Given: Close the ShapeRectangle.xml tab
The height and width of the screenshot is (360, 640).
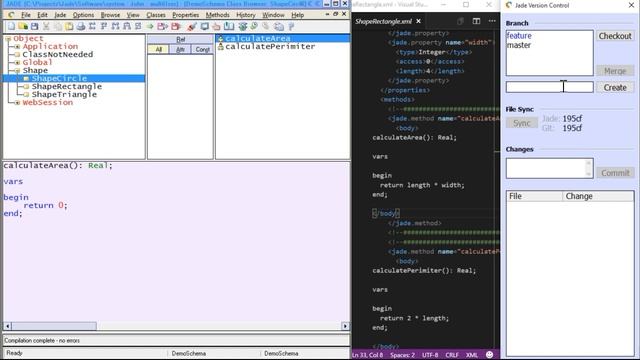Looking at the screenshot, I should coord(418,21).
